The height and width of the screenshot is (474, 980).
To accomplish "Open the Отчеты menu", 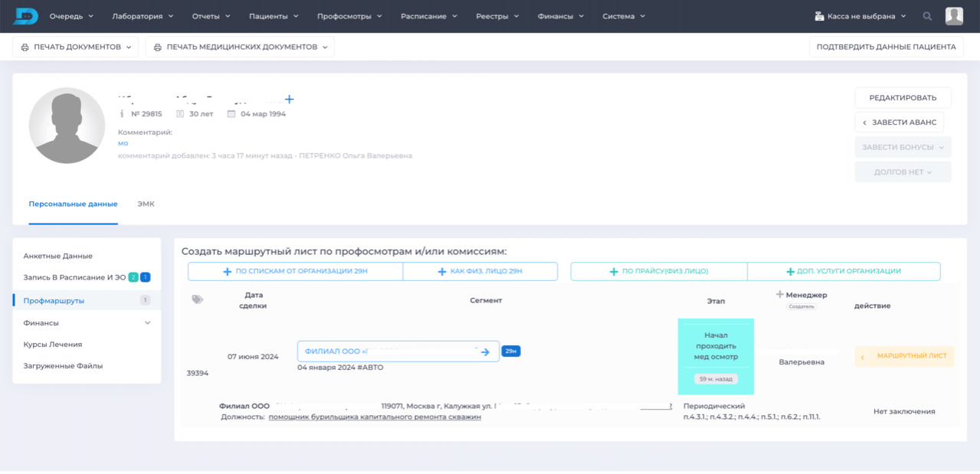I will 211,16.
